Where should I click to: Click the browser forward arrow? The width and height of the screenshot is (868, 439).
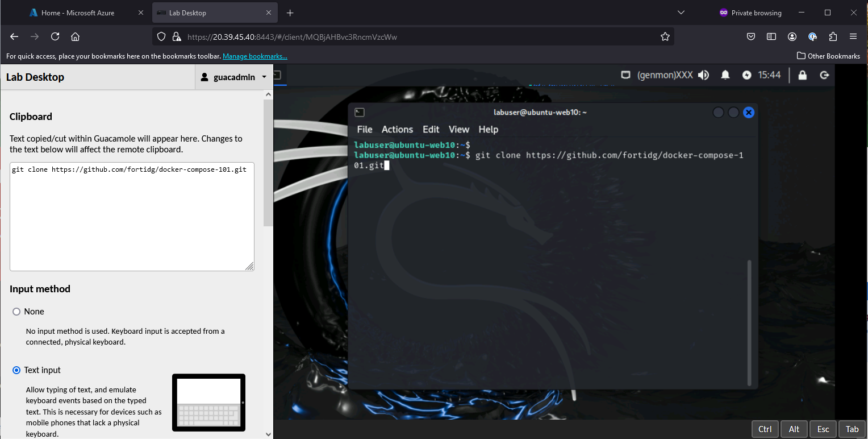click(35, 36)
